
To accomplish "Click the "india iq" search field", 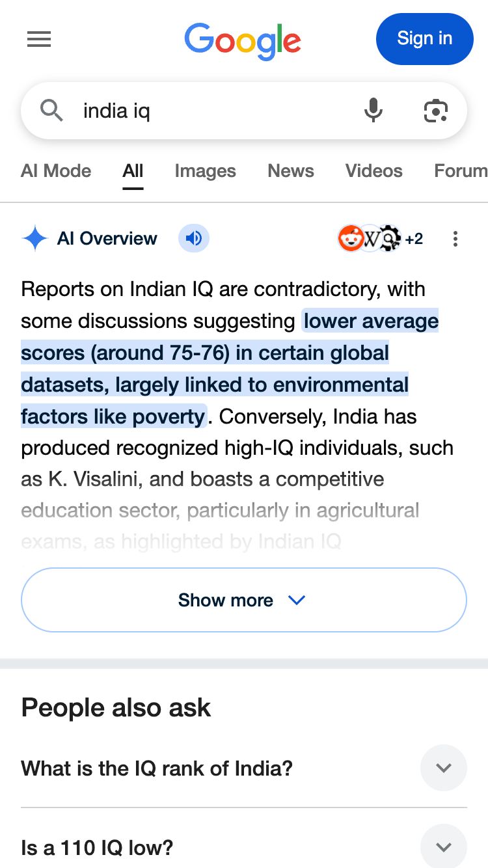I will click(215, 111).
